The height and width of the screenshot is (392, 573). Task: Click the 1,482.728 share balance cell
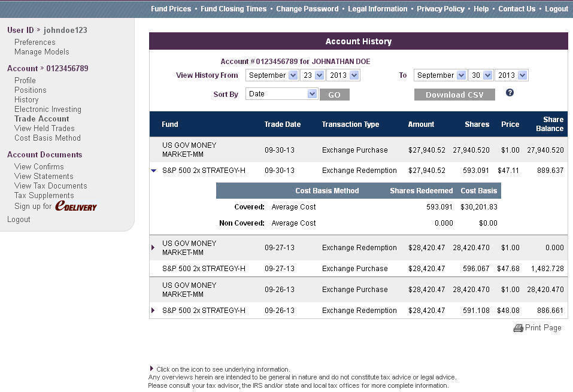tap(547, 269)
